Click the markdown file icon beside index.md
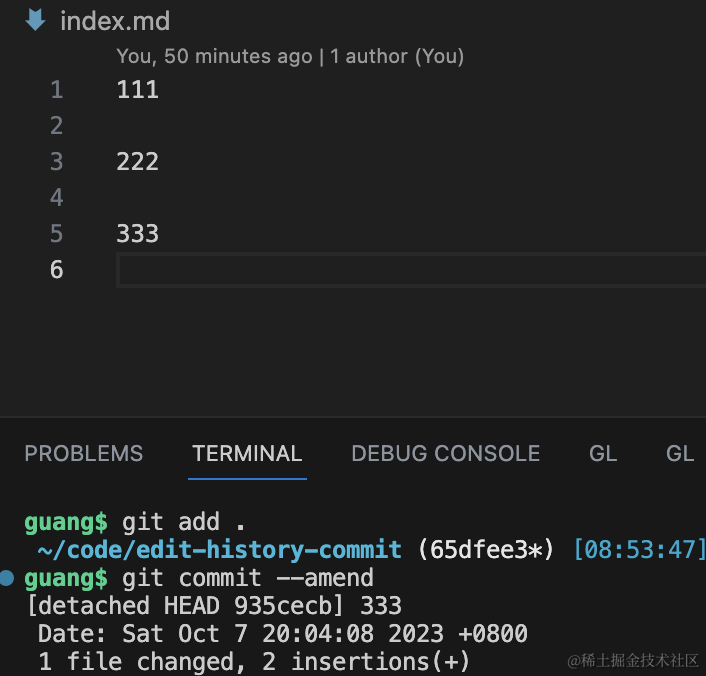This screenshot has height=676, width=706. [x=35, y=20]
